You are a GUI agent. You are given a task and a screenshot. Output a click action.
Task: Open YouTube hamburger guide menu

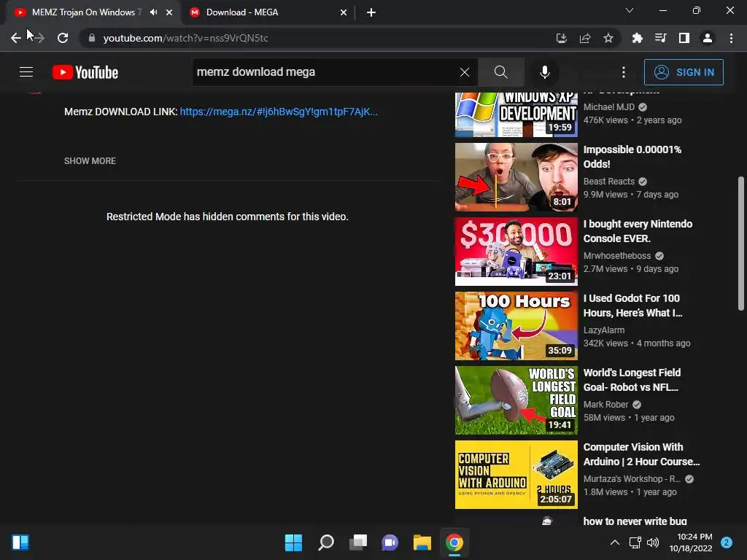click(26, 72)
